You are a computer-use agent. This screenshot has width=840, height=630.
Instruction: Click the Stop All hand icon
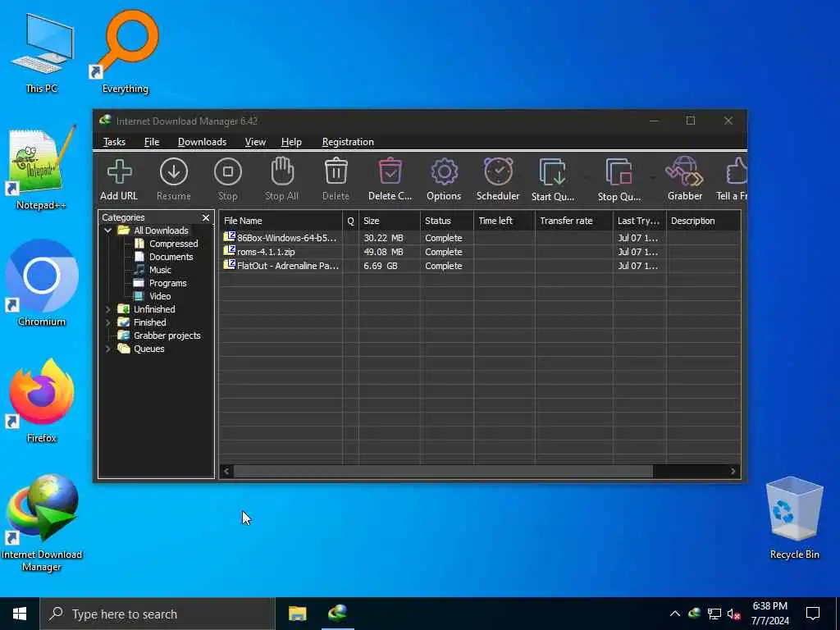(x=282, y=171)
